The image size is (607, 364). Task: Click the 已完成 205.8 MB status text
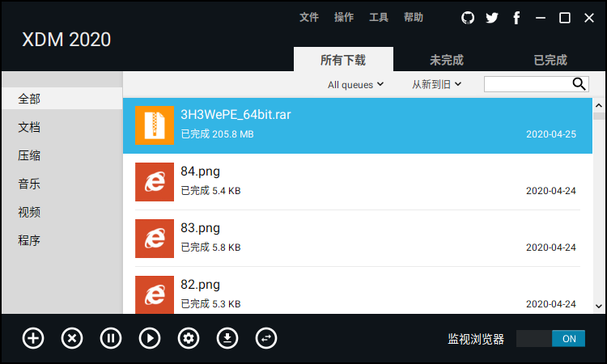click(x=217, y=133)
